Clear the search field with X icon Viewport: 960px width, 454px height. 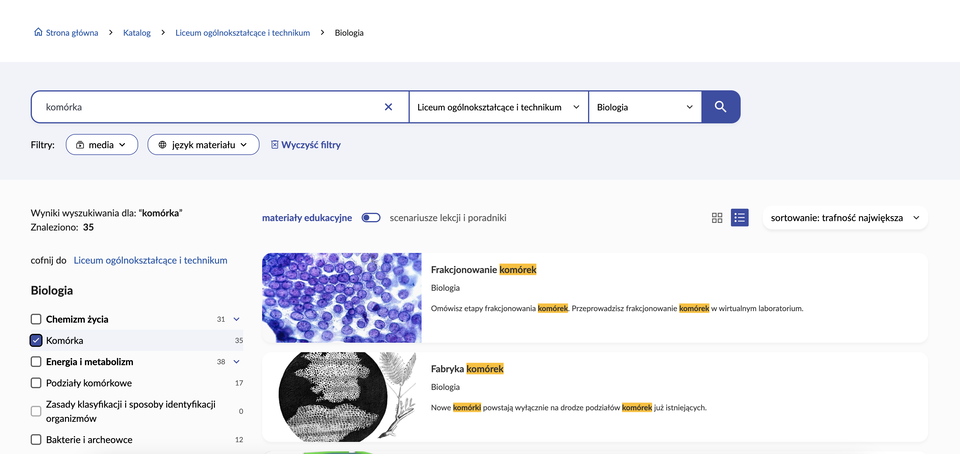pyautogui.click(x=389, y=107)
